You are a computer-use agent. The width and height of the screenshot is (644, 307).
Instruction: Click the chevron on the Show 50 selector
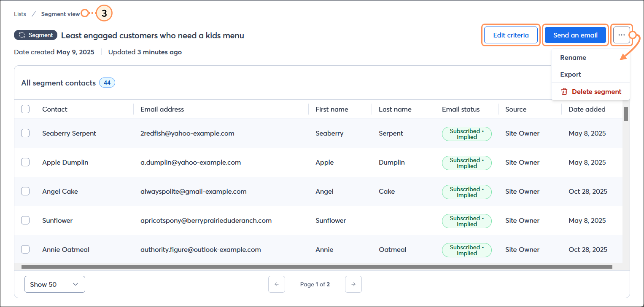(x=76, y=284)
